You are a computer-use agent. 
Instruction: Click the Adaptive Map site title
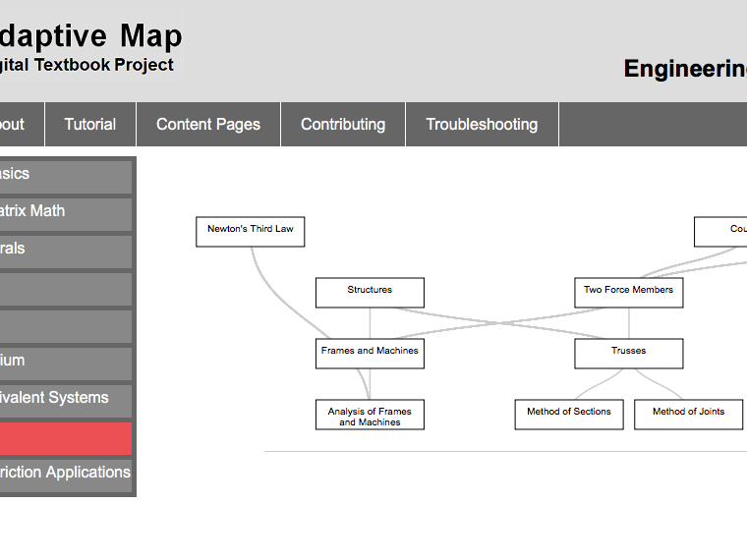tap(91, 36)
